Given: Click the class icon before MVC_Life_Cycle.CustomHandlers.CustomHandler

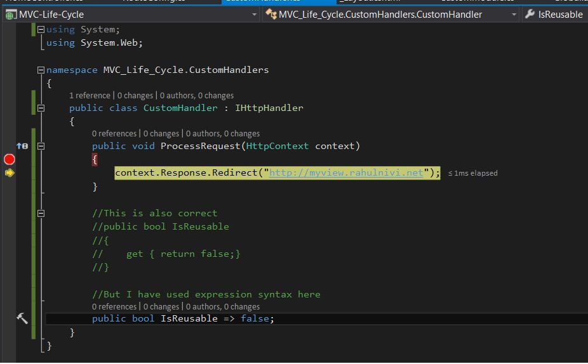Looking at the screenshot, I should 271,14.
